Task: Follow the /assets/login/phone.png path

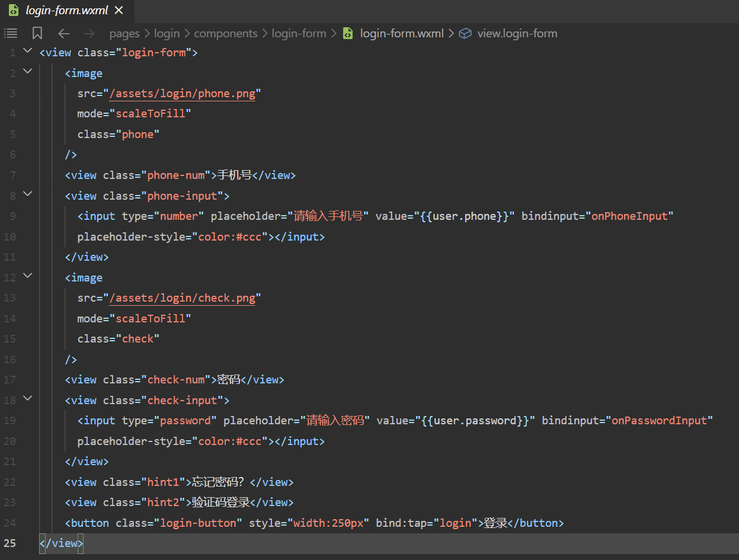Action: (182, 94)
